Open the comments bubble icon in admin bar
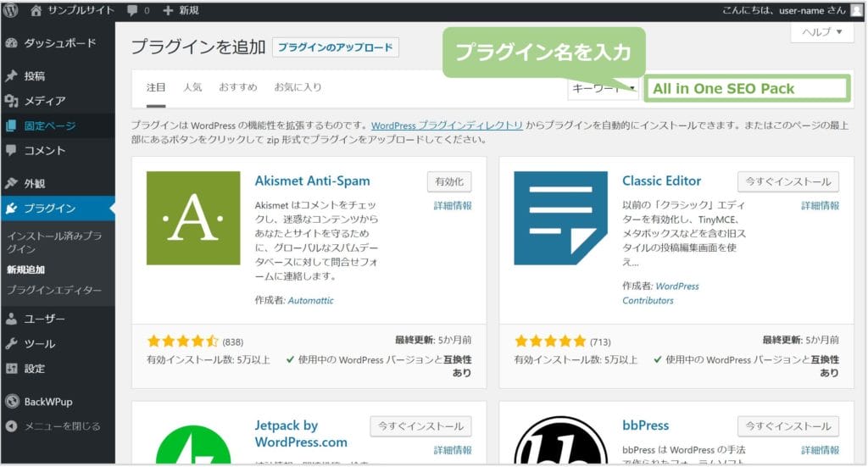Screen dimensions: 868x467 [131, 10]
